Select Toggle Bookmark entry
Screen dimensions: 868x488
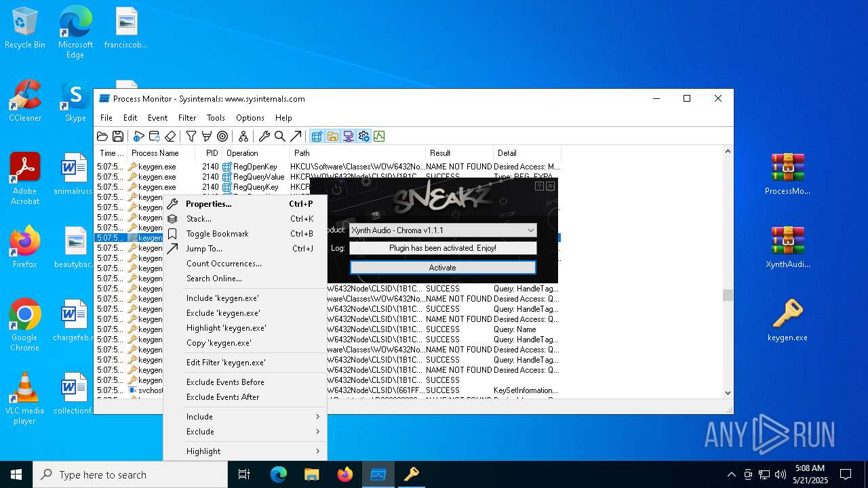point(245,234)
